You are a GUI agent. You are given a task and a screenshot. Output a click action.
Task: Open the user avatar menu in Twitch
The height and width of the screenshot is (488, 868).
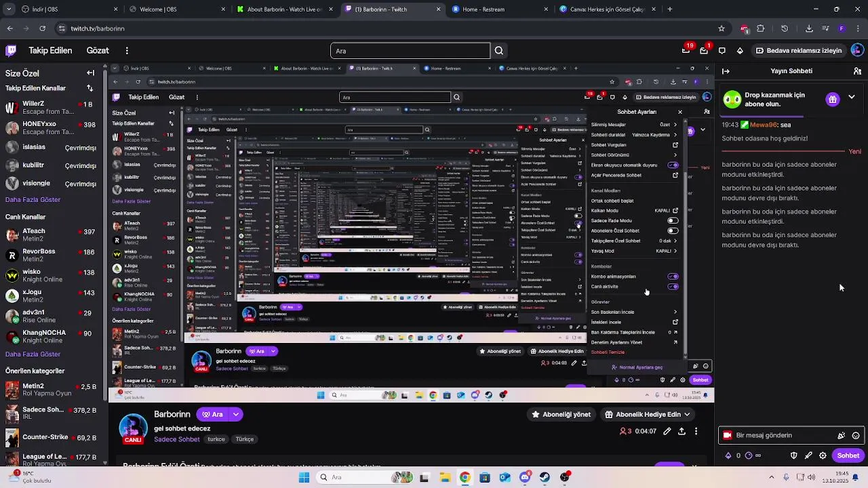coord(858,50)
